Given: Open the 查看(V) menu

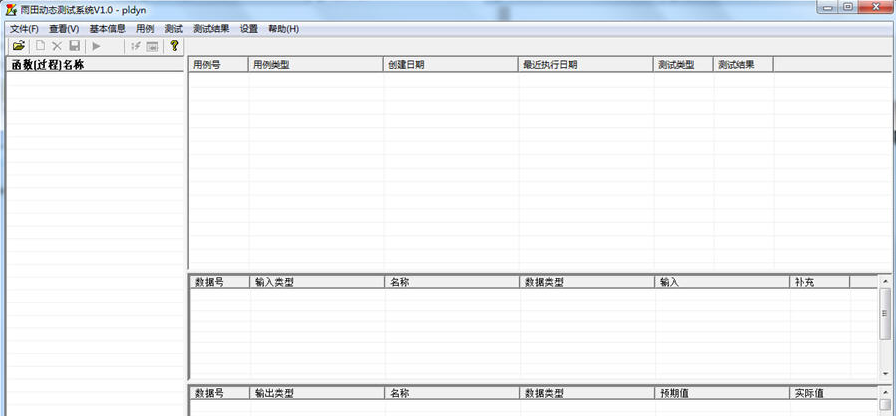Looking at the screenshot, I should click(x=64, y=29).
